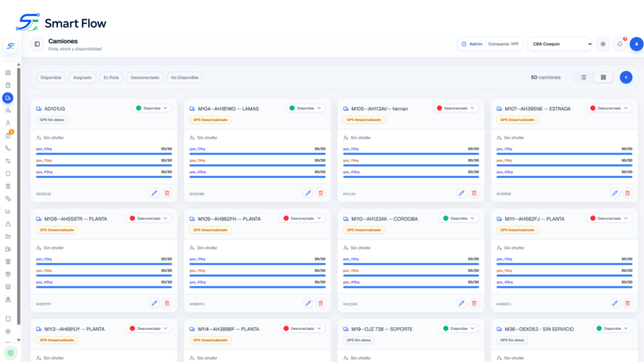Switch to grid view

(603, 77)
